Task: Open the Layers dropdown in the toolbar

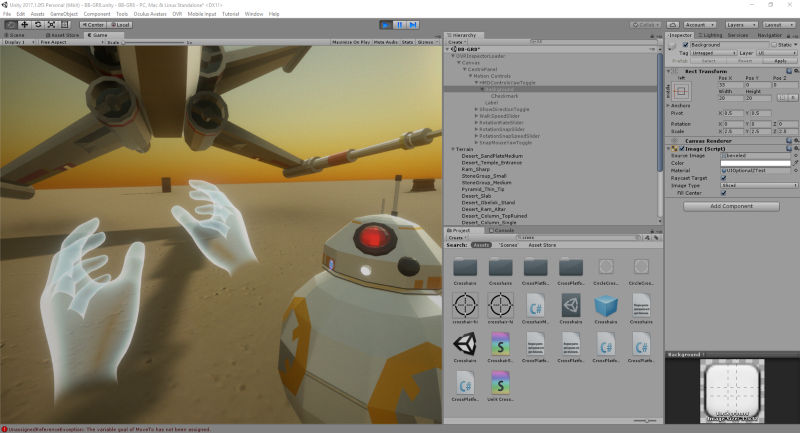Action: [741, 24]
